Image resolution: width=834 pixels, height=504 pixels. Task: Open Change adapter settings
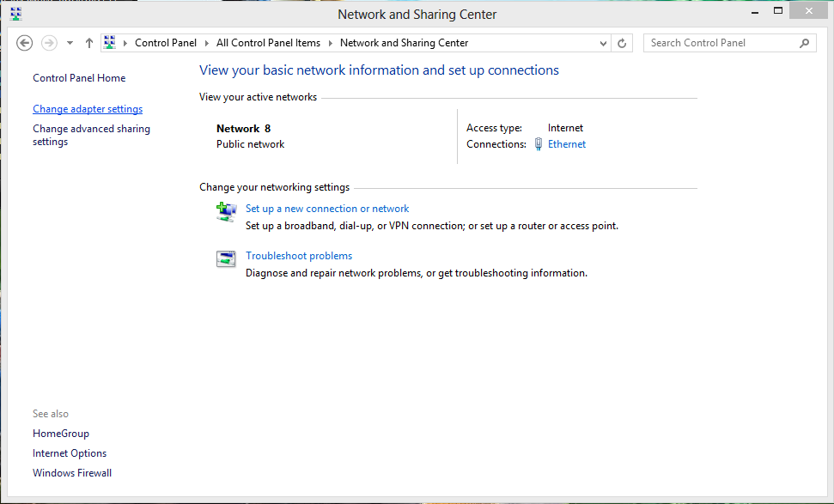point(88,109)
